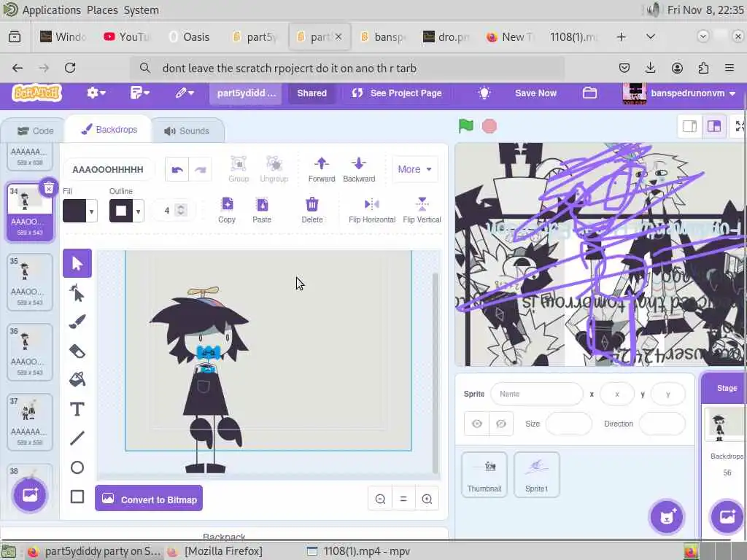
Task: Open the My Stuff folder icon
Action: pyautogui.click(x=589, y=93)
